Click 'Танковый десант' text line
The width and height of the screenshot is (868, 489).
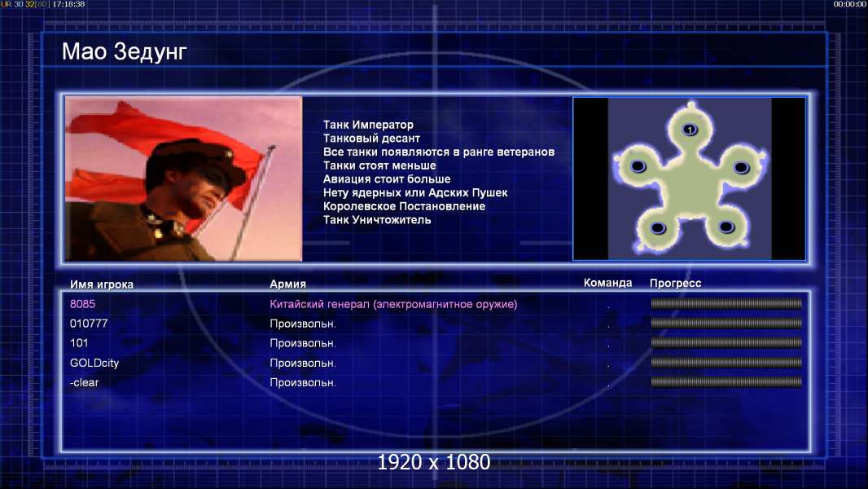point(371,139)
